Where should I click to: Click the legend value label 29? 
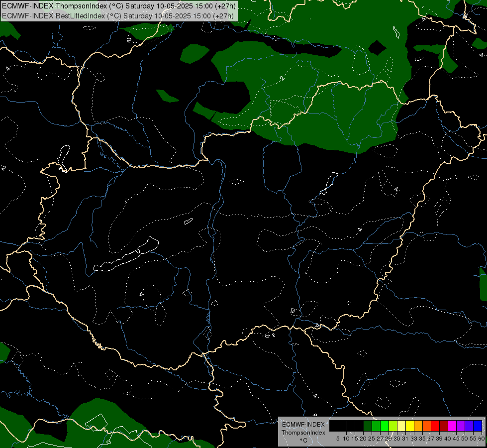click(389, 439)
